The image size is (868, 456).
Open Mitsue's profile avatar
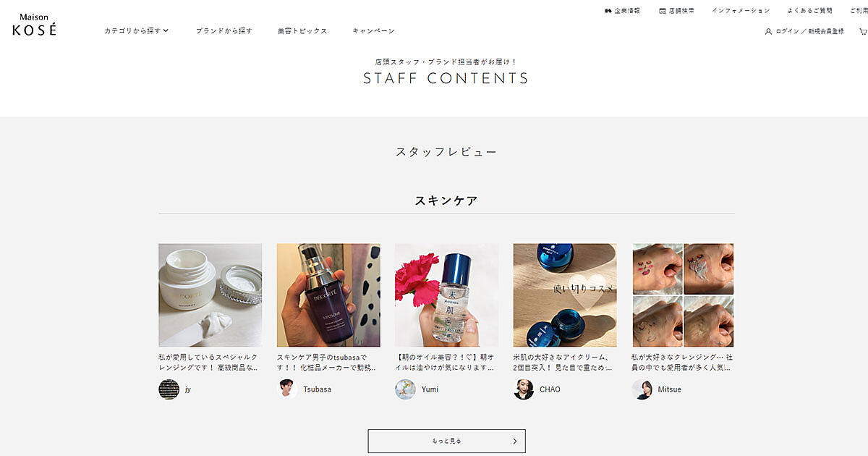pos(642,389)
